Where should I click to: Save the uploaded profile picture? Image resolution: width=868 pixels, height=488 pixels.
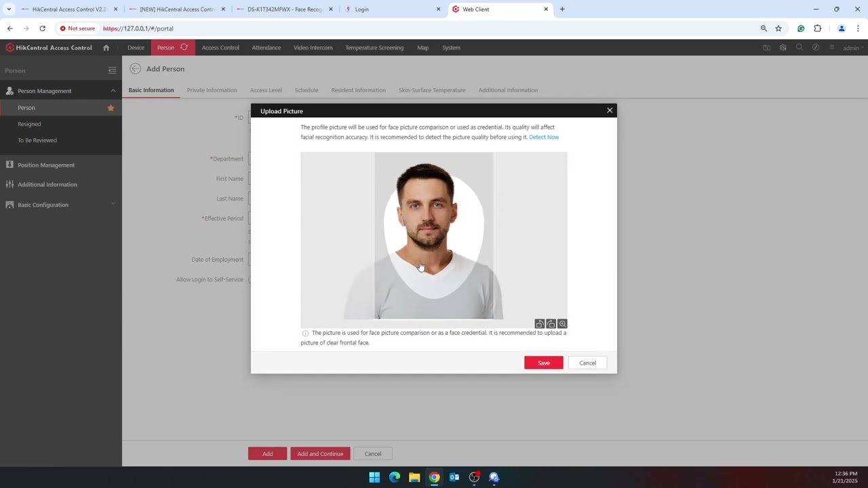pos(544,363)
